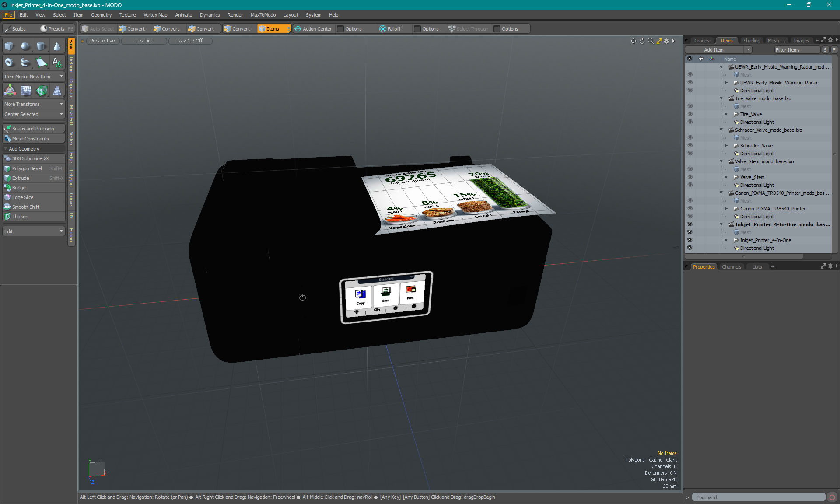Select the cone primitive tool
Image resolution: width=840 pixels, height=504 pixels.
57,46
